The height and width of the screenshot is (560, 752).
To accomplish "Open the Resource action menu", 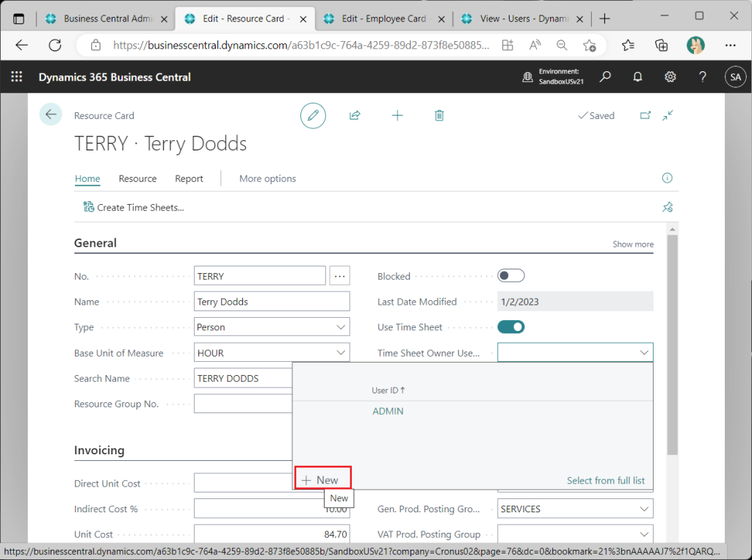I will tap(137, 178).
